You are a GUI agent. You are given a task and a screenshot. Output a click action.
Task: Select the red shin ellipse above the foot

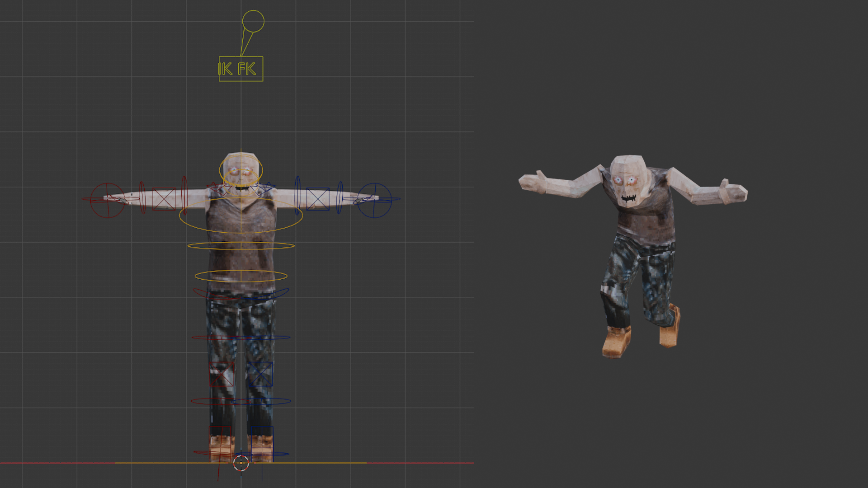pos(222,401)
